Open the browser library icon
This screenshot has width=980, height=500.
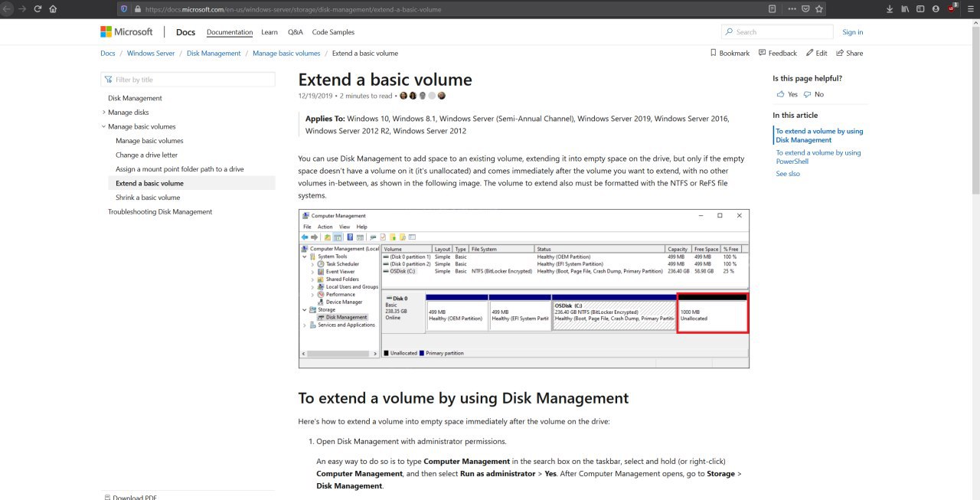(x=905, y=9)
